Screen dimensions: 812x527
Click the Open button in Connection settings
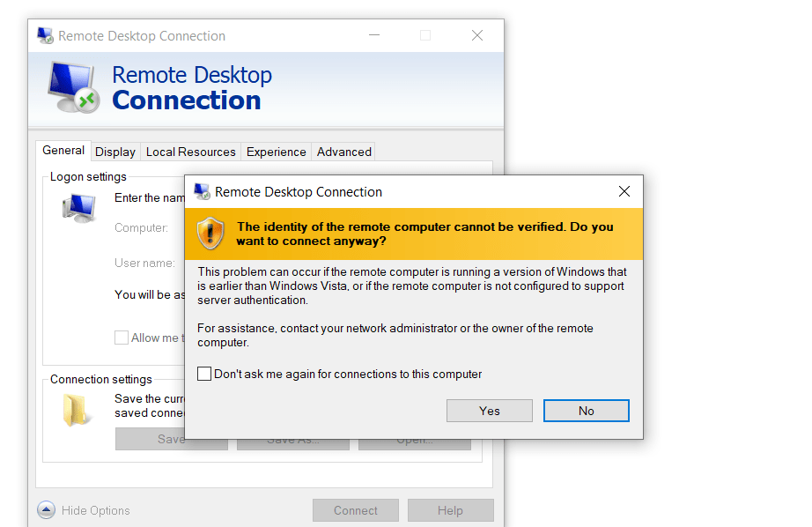click(415, 444)
